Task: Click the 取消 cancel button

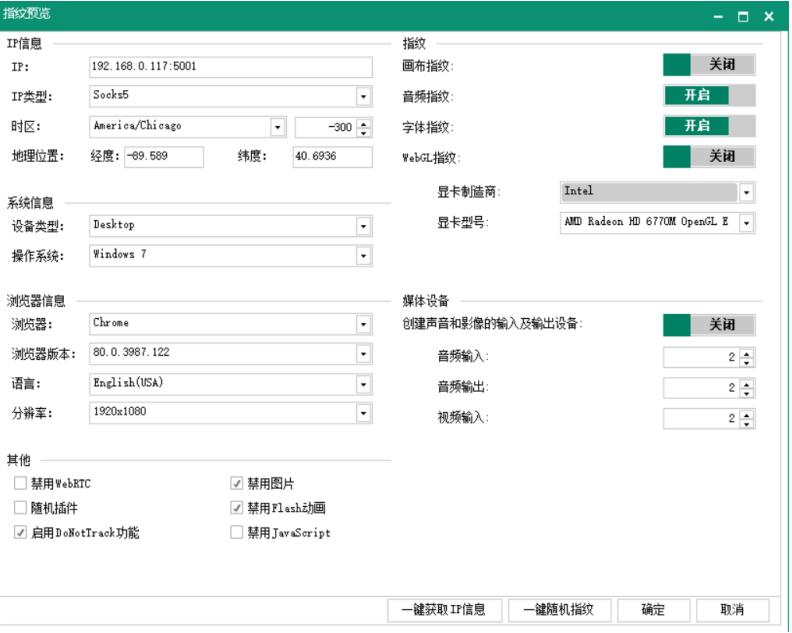Action: [x=732, y=610]
